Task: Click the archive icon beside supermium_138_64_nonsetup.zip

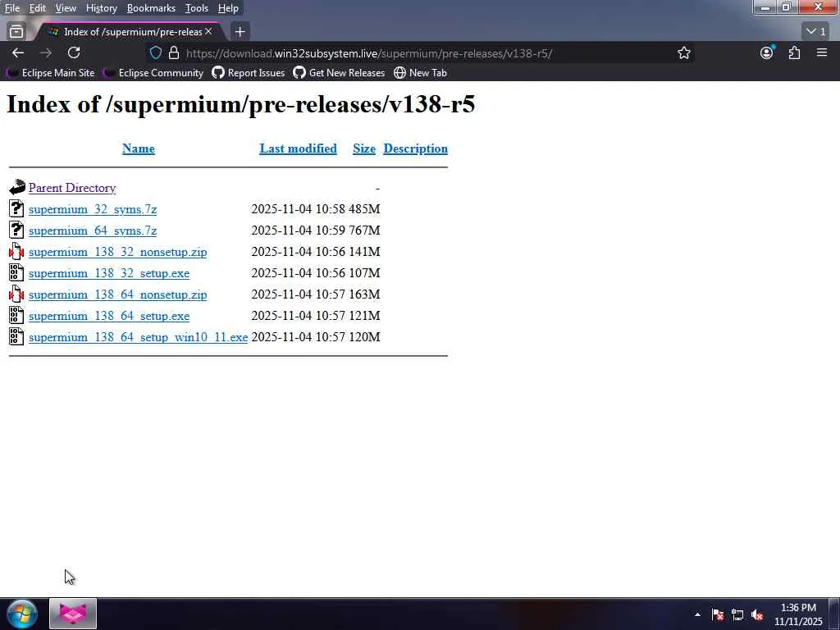Action: coord(16,294)
